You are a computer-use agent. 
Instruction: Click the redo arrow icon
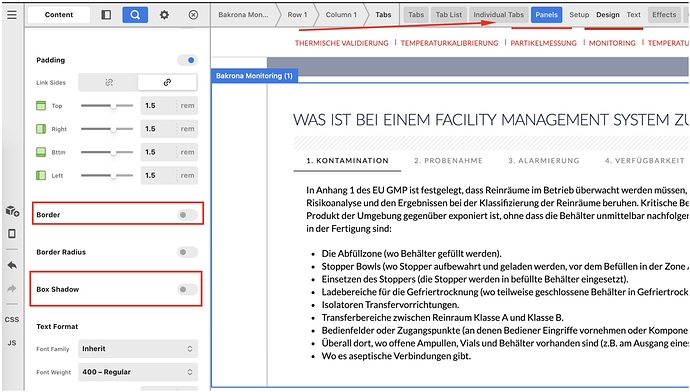[x=12, y=288]
